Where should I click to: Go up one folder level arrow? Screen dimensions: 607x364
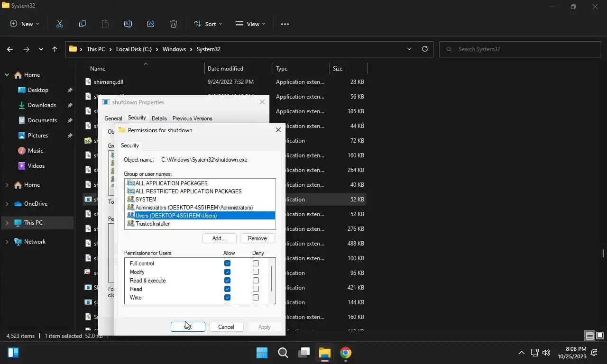tap(55, 49)
